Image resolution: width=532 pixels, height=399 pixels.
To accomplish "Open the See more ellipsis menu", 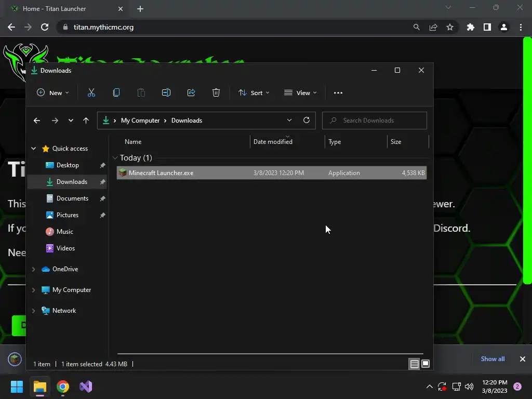I will click(338, 92).
